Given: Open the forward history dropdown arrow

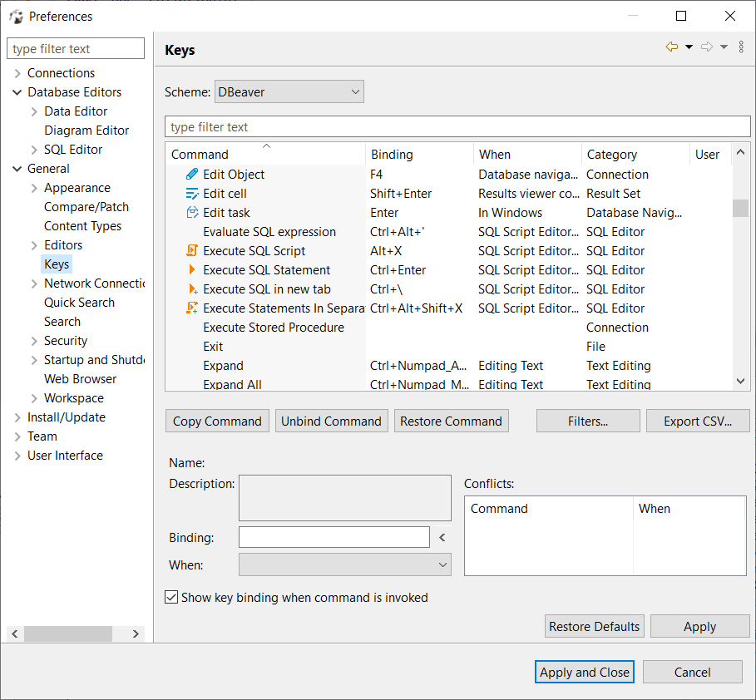Looking at the screenshot, I should [724, 47].
